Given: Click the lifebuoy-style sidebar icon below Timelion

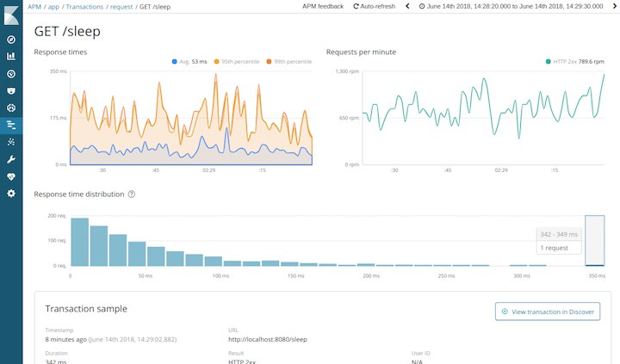Looking at the screenshot, I should coord(11,108).
